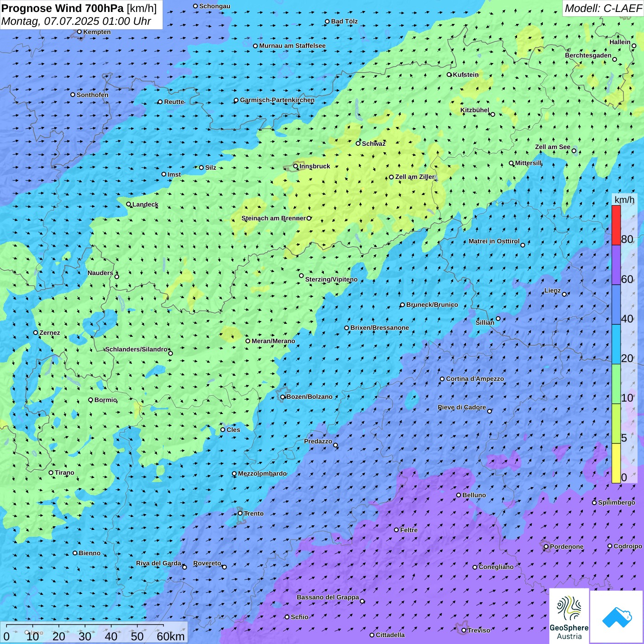Click the 'Schlanders/Silandro' label
The height and width of the screenshot is (644, 644).
click(x=137, y=349)
